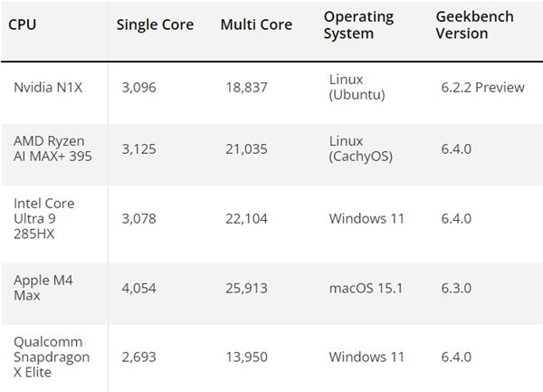Screen dimensions: 543x392
Task: Click the CPU column header
Action: click(x=22, y=24)
